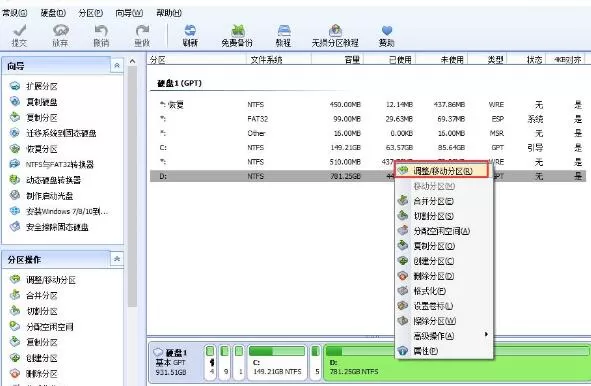Click 复制分区 in the 分区操作 panel
The image size is (591, 386).
click(x=34, y=342)
